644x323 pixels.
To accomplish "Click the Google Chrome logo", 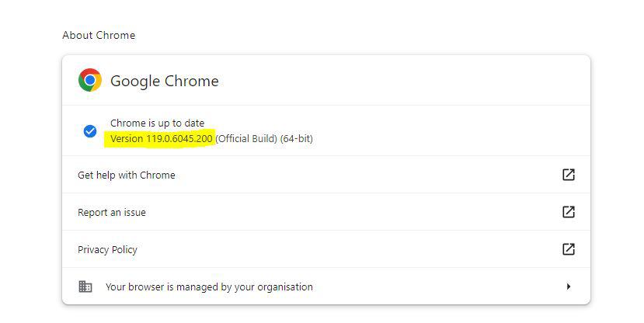I will pos(90,80).
